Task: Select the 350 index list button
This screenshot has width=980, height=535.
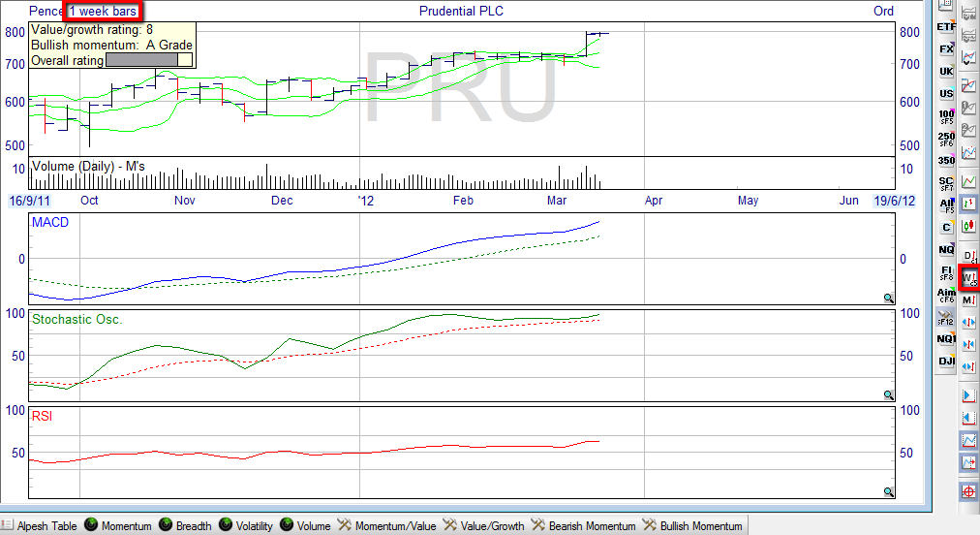Action: pos(946,160)
